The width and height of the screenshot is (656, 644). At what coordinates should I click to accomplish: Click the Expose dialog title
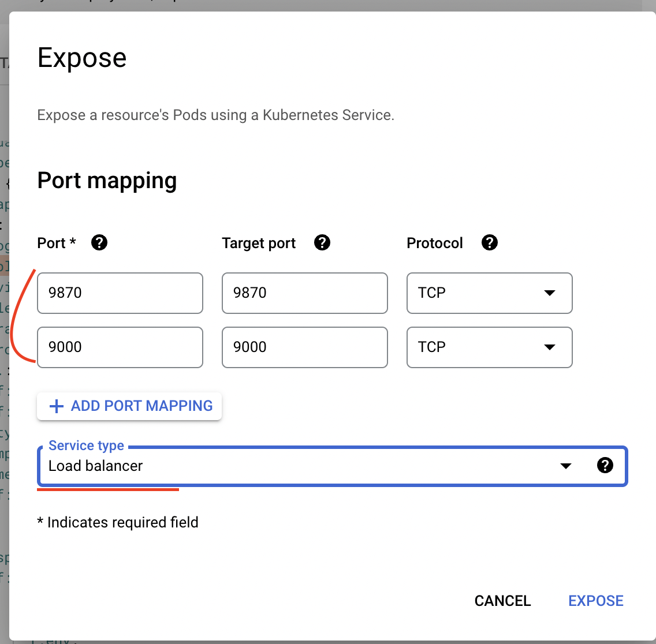[82, 58]
